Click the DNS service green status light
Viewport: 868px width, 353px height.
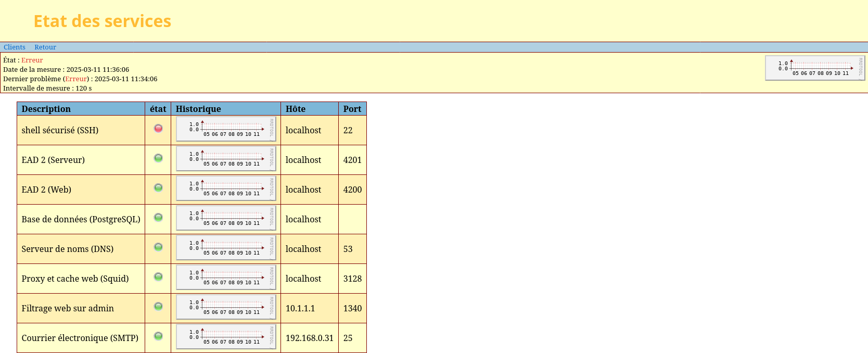[158, 247]
